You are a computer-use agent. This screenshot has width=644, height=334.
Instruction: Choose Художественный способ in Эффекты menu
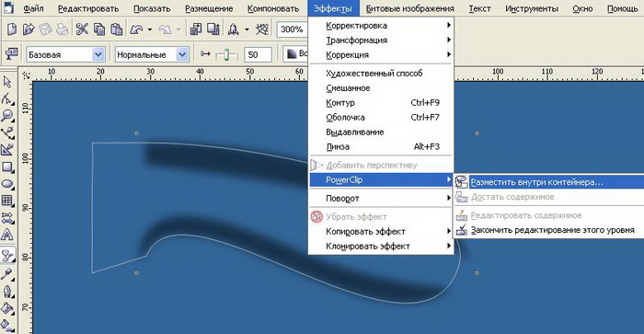(x=381, y=73)
